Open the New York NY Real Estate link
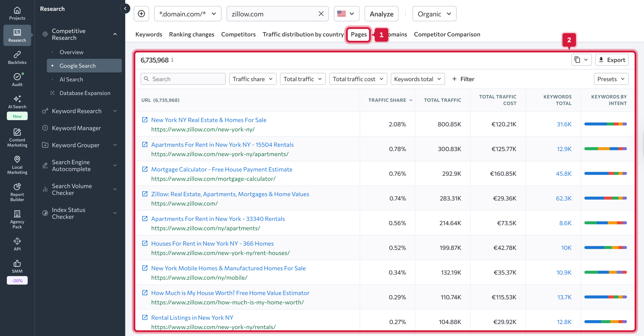The image size is (644, 336). pyautogui.click(x=209, y=120)
